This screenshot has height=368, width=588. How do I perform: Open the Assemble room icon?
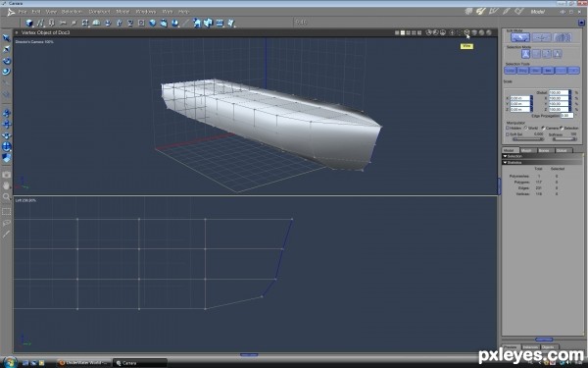468,12
